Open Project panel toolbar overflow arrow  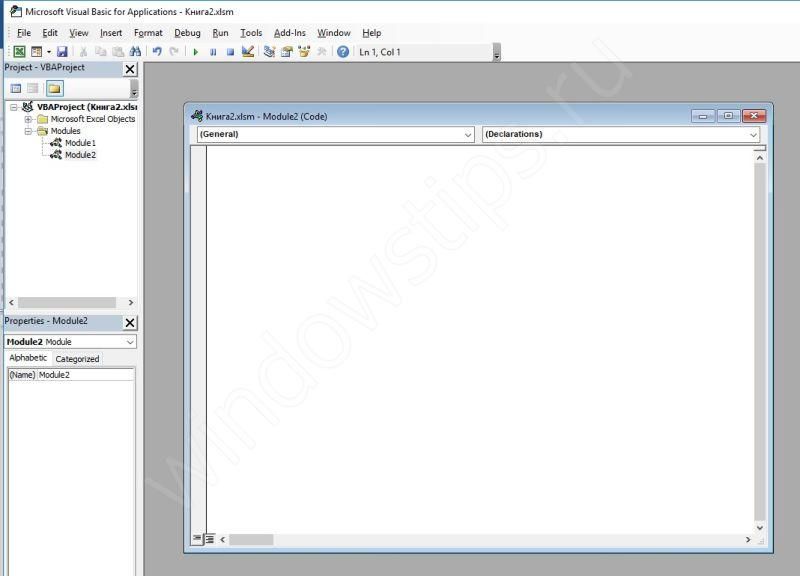click(x=134, y=89)
